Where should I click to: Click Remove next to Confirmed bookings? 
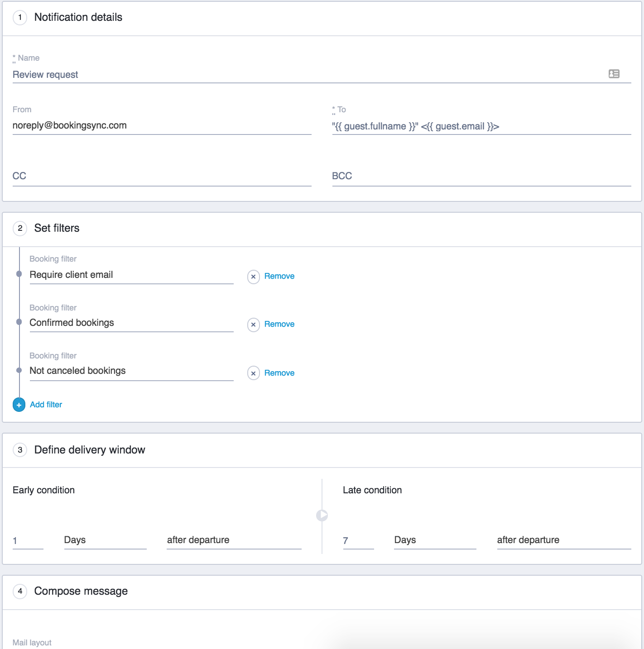pyautogui.click(x=279, y=324)
